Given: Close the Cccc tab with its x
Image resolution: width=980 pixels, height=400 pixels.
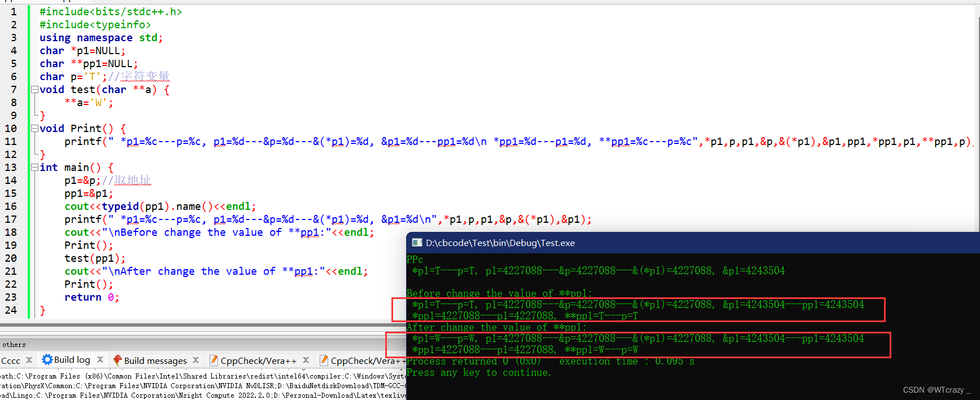Looking at the screenshot, I should (x=29, y=360).
